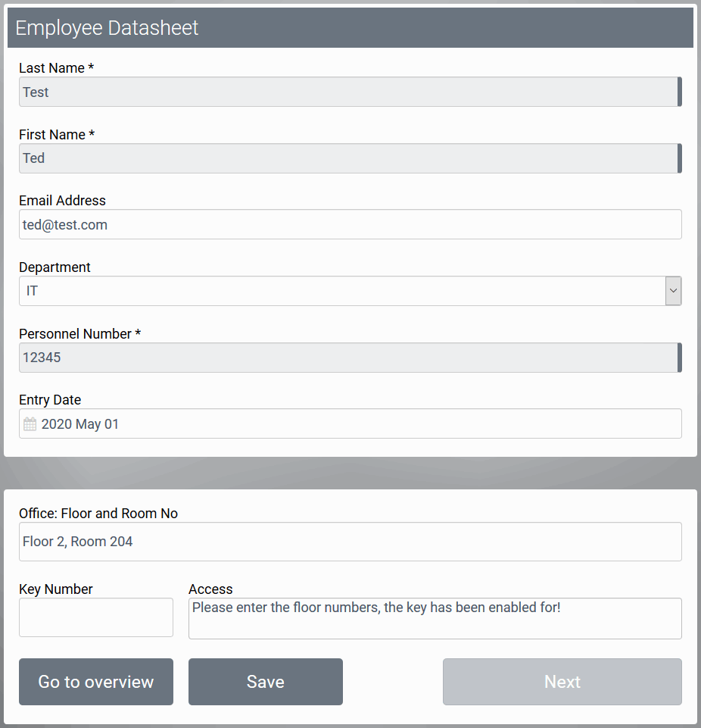Viewport: 701px width, 728px height.
Task: Click the Last Name label
Action: pyautogui.click(x=56, y=68)
